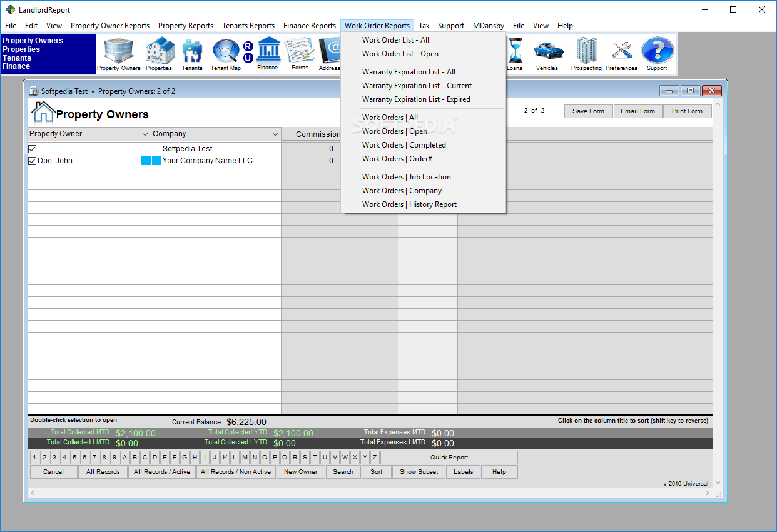Click the vertical scrollbar of Property Owners window

coord(718,293)
